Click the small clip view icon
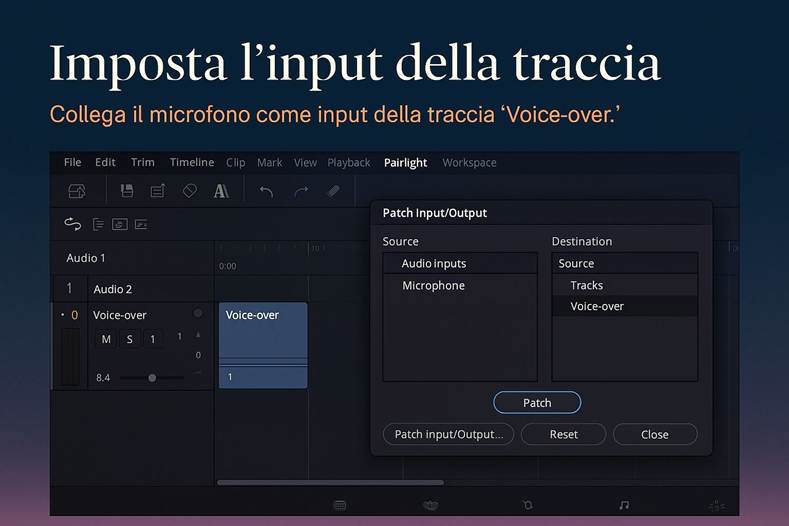789x526 pixels. click(x=141, y=224)
